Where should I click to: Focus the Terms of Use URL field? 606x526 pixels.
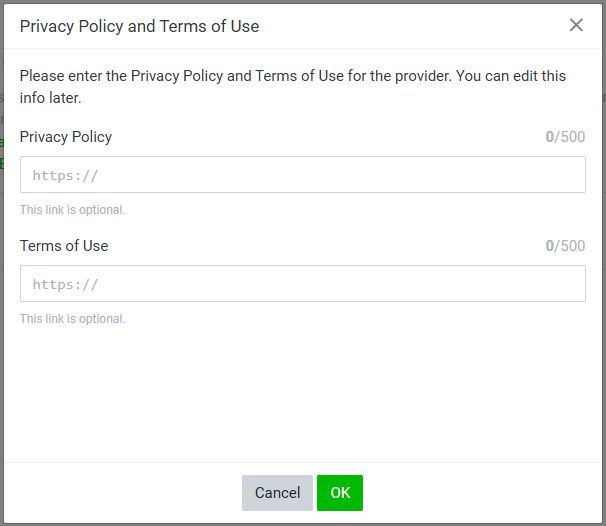click(302, 284)
